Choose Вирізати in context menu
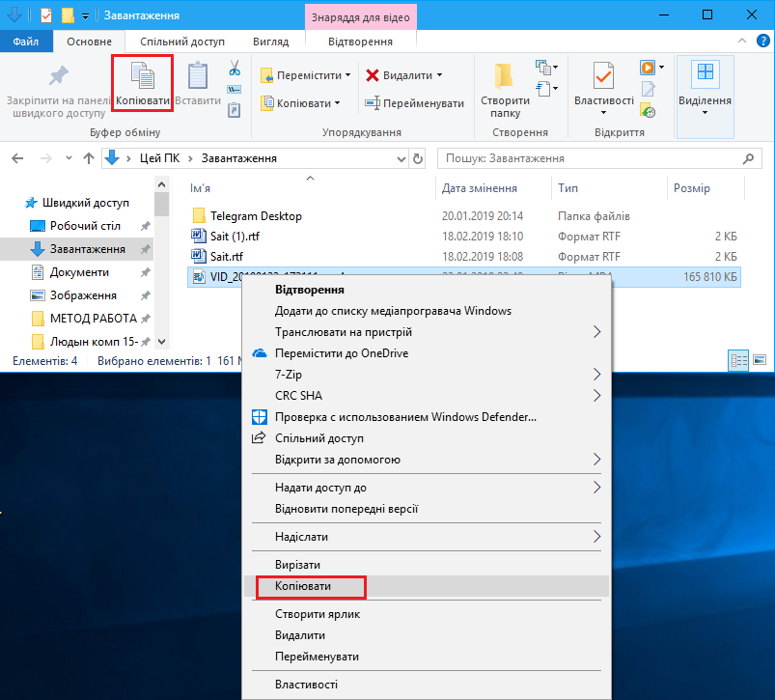This screenshot has height=700, width=775. [x=426, y=565]
